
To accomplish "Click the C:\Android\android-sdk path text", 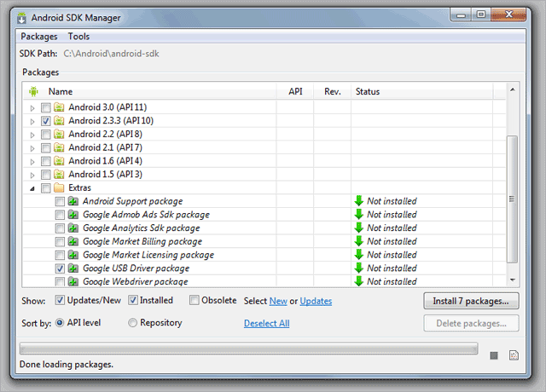I will coord(111,54).
